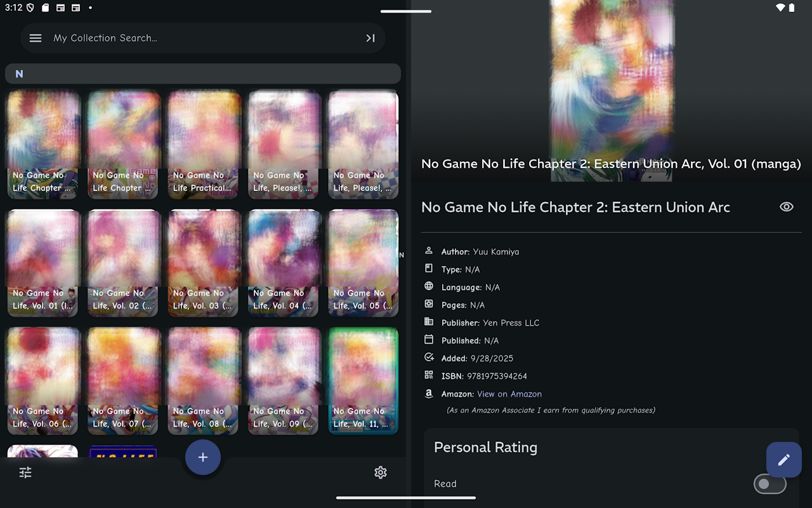Open the hamburger menu in the search bar

coord(36,37)
